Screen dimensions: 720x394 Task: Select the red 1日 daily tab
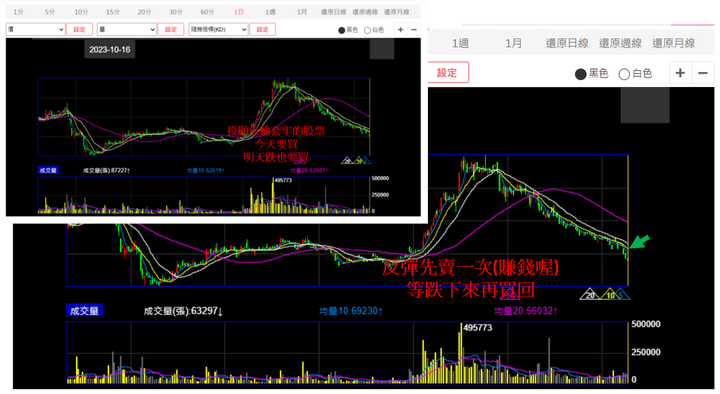pos(239,12)
